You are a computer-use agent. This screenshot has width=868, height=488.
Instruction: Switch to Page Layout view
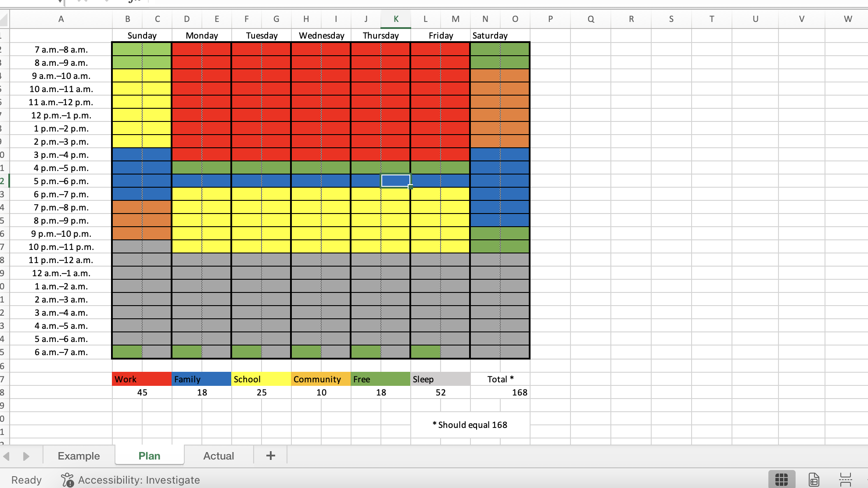(814, 479)
